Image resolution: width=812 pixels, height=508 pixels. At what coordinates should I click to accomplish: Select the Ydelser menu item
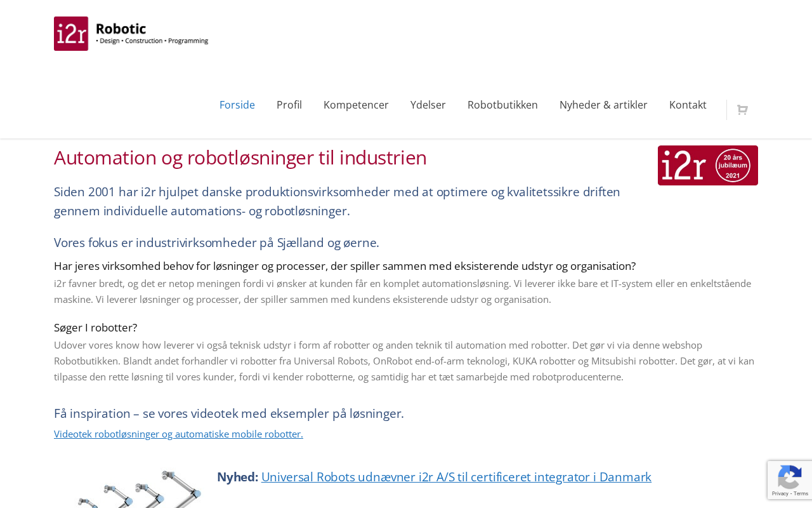pyautogui.click(x=428, y=105)
